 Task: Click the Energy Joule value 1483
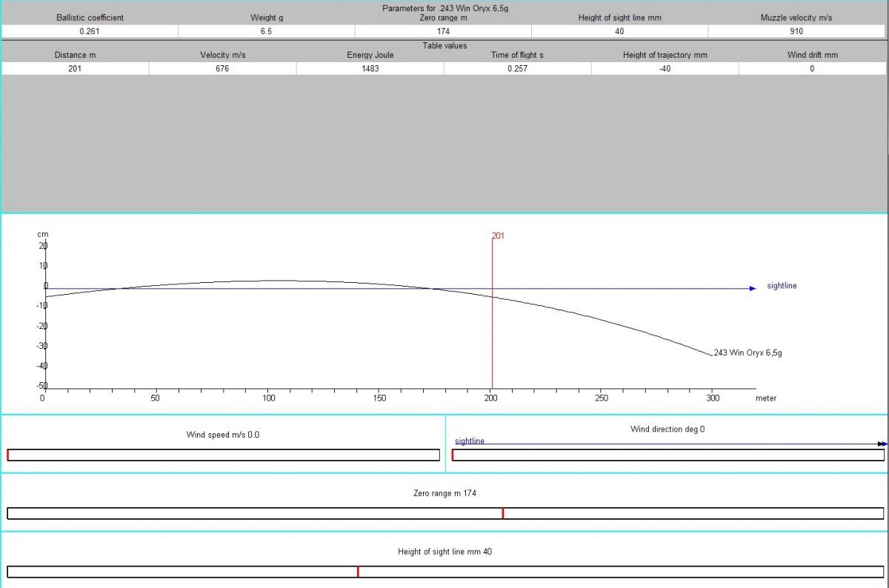tap(370, 68)
